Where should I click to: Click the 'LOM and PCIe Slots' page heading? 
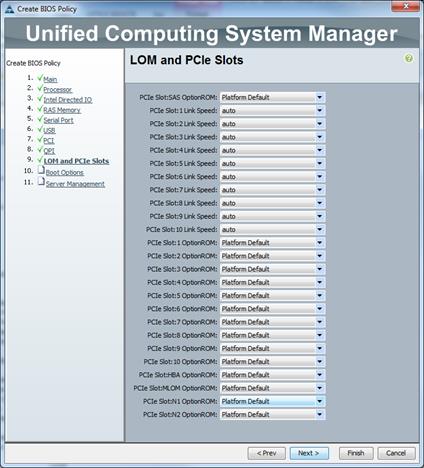click(187, 60)
